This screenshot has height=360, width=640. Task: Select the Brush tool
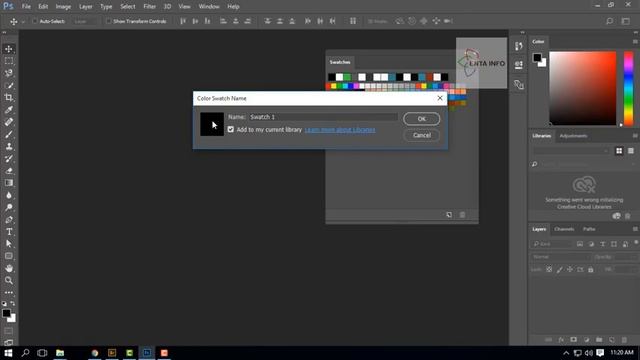pos(9,134)
